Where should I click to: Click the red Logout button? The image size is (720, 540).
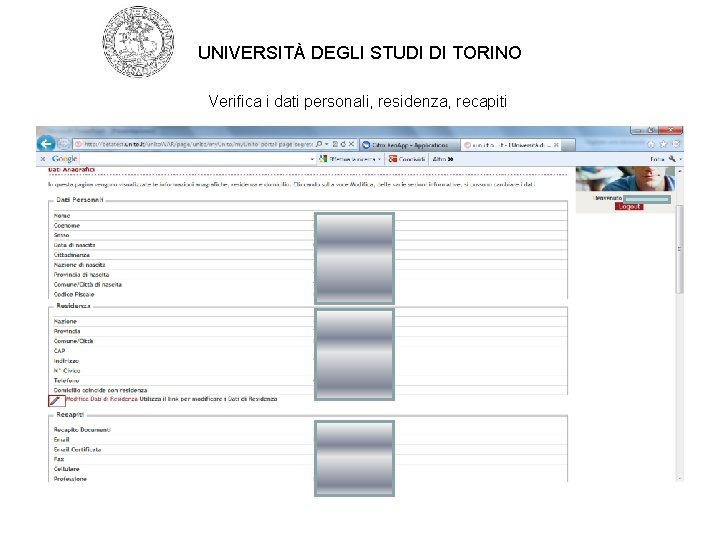[x=629, y=207]
